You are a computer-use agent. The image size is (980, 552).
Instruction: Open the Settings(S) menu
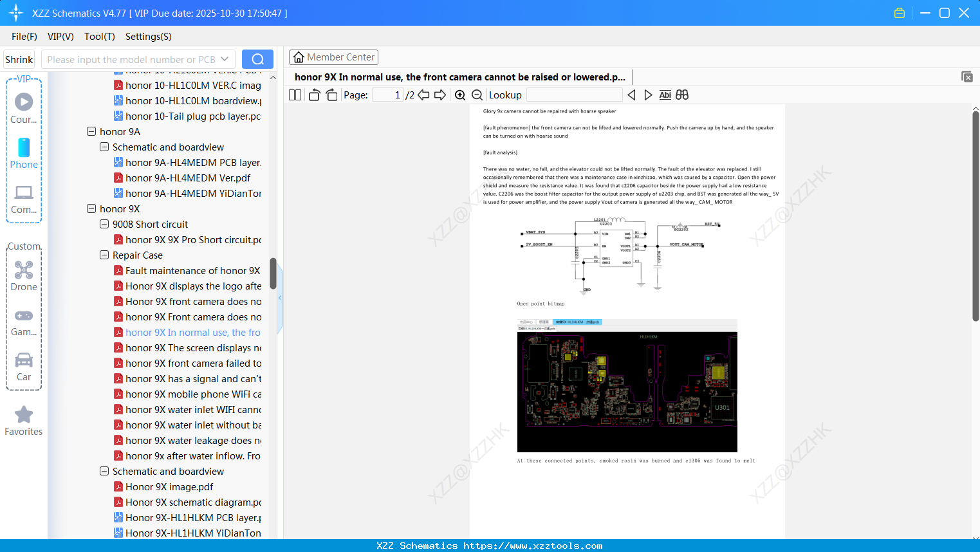coord(149,36)
